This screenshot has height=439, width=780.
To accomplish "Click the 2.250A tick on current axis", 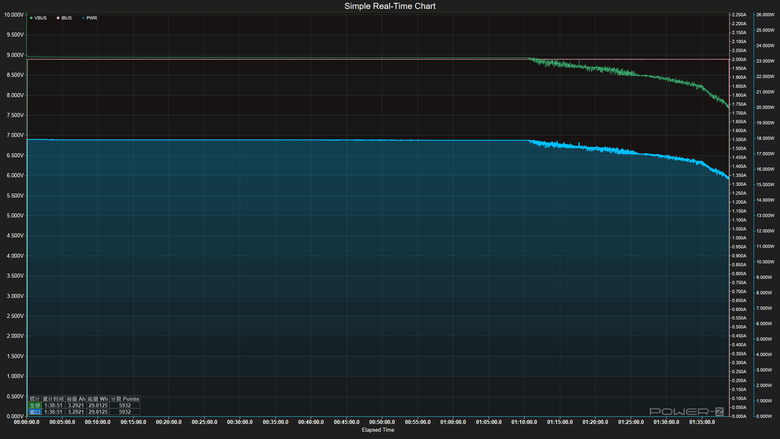I will [x=739, y=15].
